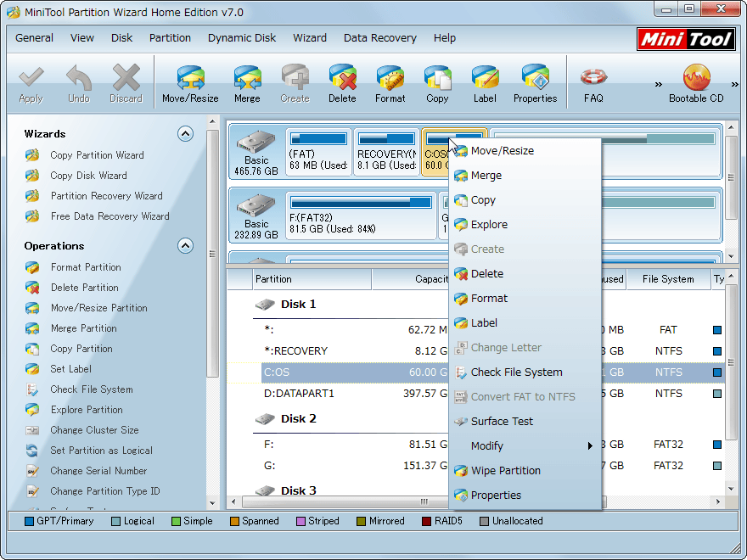This screenshot has height=560, width=747.
Task: Open the Wizard menu
Action: point(310,38)
